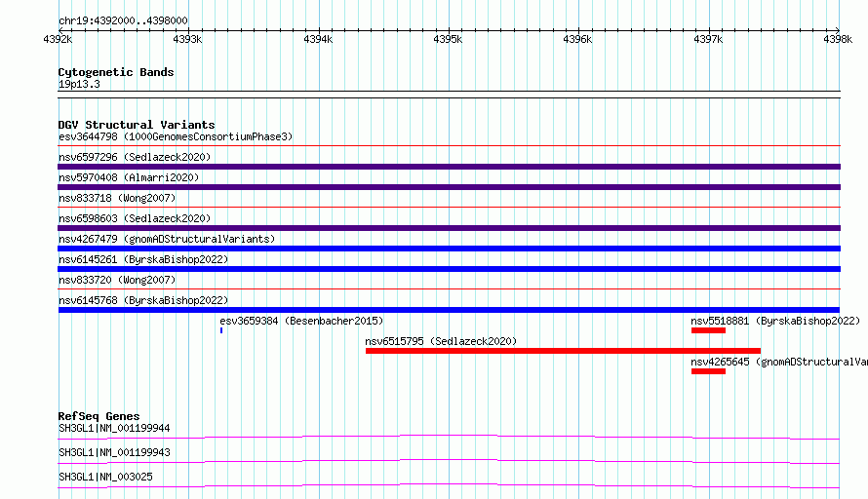Image resolution: width=868 pixels, height=499 pixels.
Task: Click the nsv6145768 blue variant bar
Action: (449, 310)
